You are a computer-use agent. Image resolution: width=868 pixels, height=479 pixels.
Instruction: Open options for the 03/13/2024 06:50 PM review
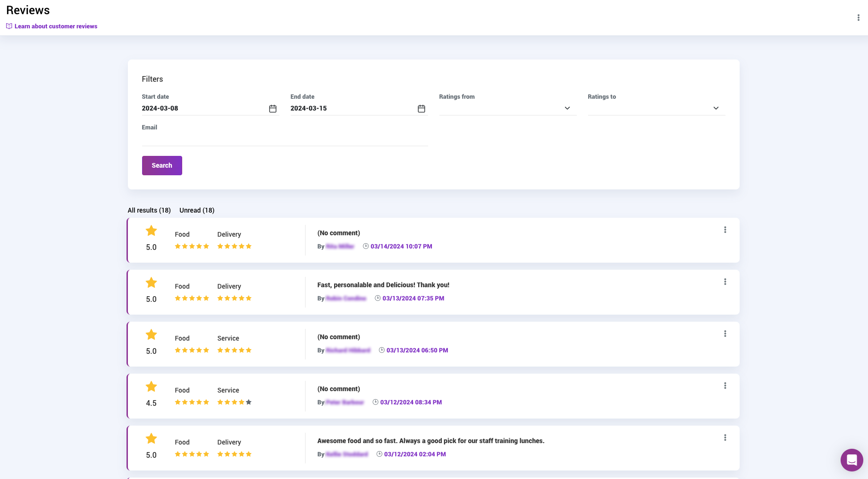pos(725,334)
